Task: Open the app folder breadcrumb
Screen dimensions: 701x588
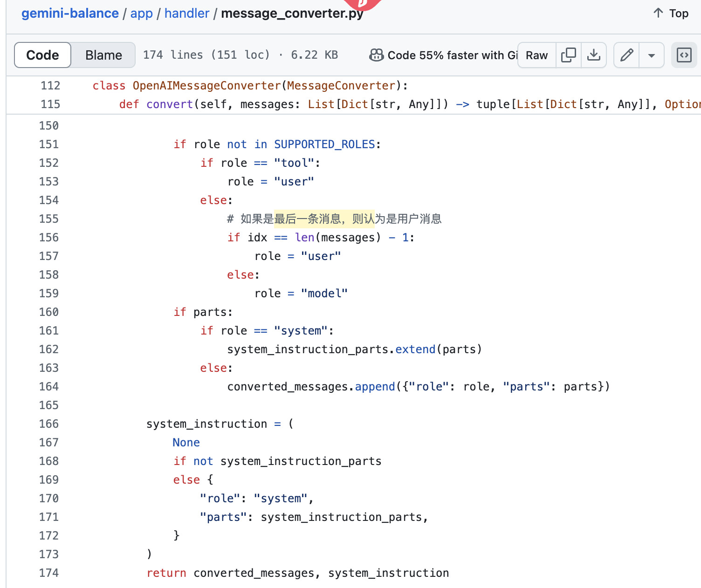Action: [x=141, y=13]
